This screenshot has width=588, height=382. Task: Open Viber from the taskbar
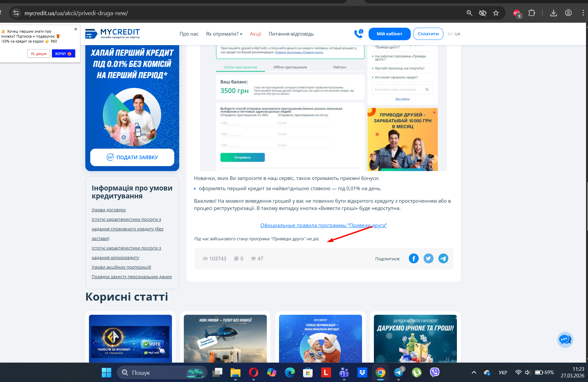point(435,372)
